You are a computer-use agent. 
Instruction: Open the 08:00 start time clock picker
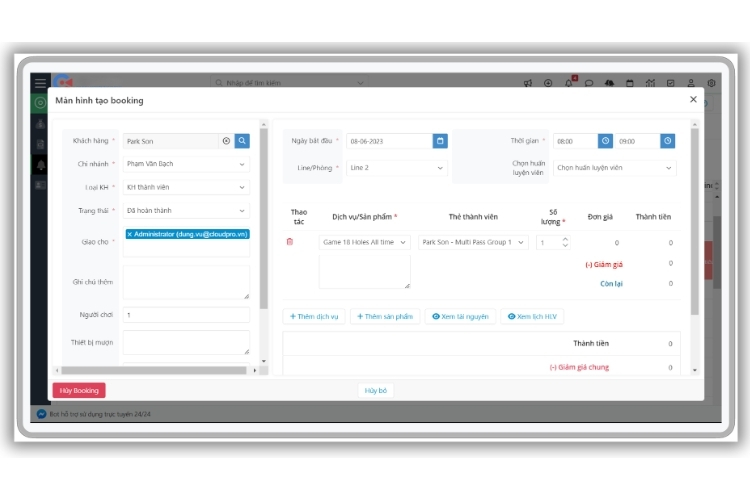pyautogui.click(x=605, y=141)
